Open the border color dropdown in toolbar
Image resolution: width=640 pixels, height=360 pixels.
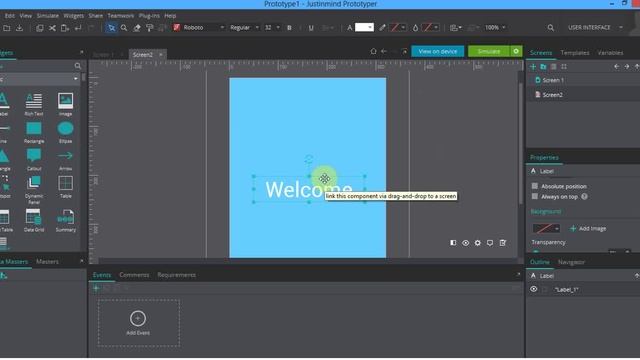[398, 27]
